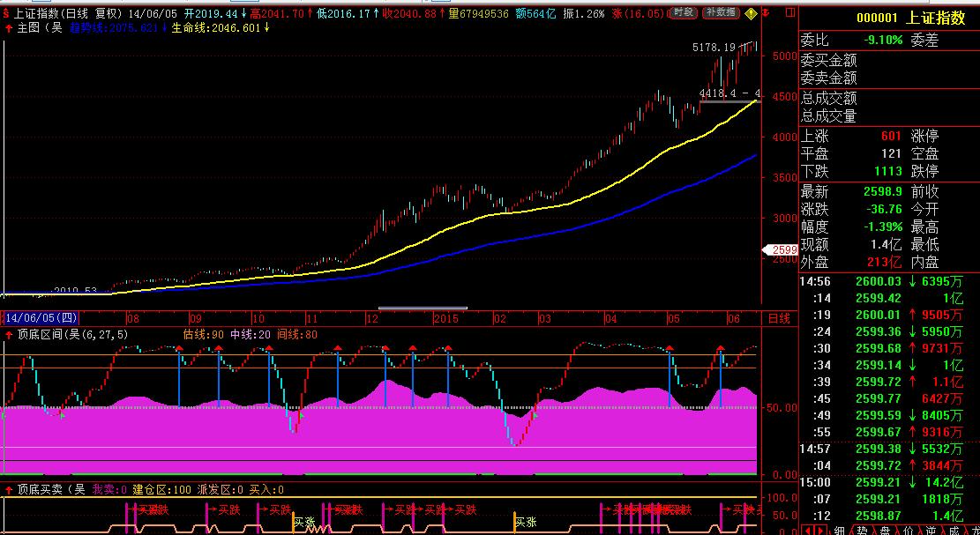Screen dimensions: 980x535
Task: Switch to the 细 tab at bottom right
Action: coord(839,530)
